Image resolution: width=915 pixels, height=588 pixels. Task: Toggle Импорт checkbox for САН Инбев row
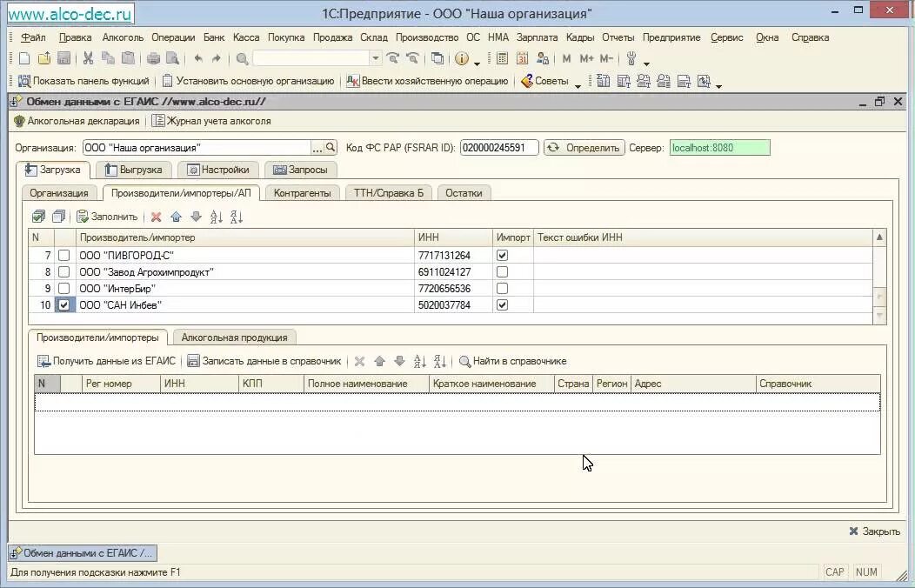click(x=502, y=304)
